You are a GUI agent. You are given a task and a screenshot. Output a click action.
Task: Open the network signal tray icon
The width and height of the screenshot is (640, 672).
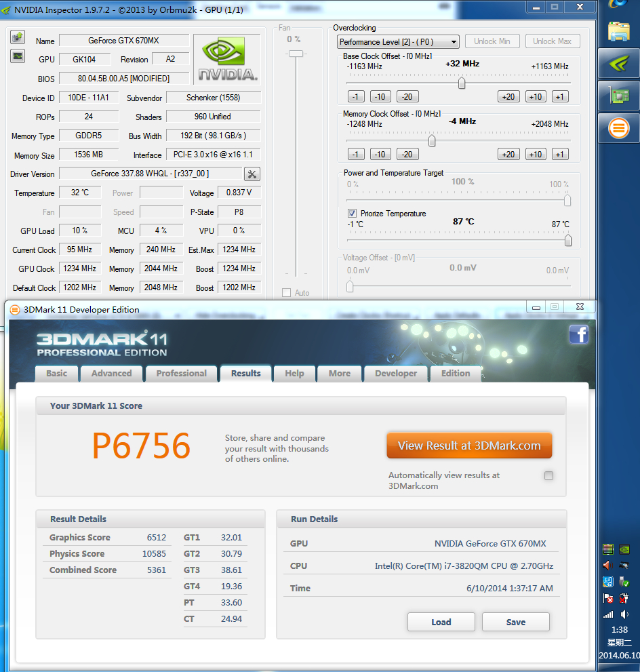click(608, 614)
